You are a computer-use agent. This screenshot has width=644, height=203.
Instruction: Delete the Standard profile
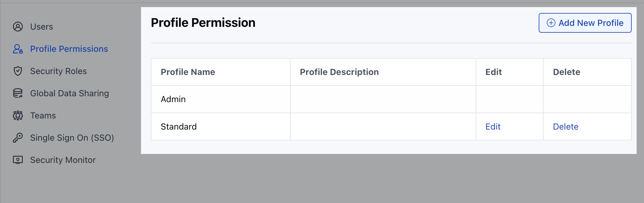coord(566,127)
